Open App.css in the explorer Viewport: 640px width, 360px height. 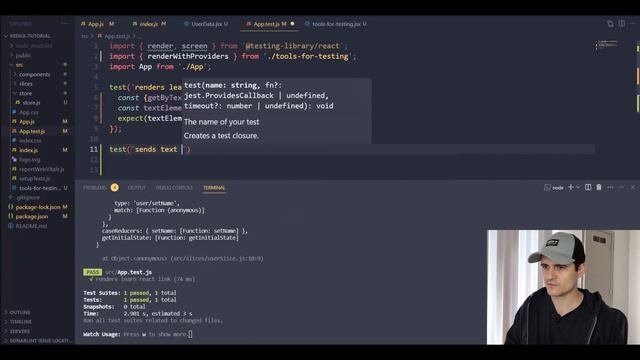tap(29, 112)
